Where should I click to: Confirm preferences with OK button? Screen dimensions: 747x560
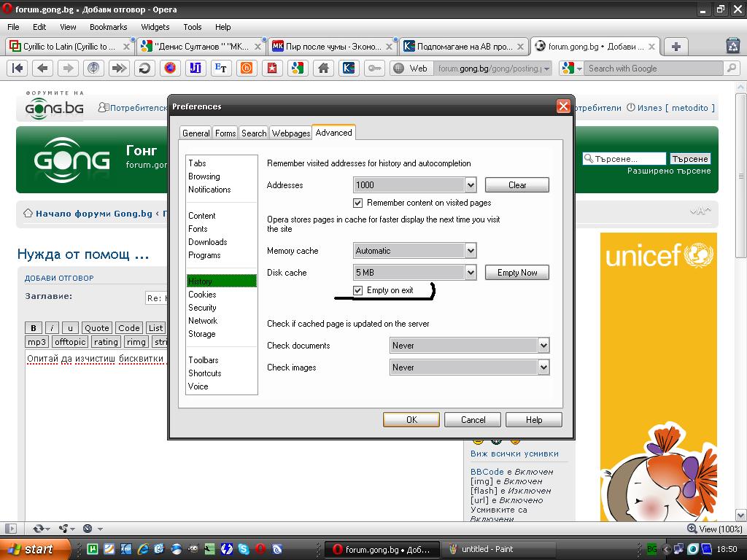[x=411, y=419]
